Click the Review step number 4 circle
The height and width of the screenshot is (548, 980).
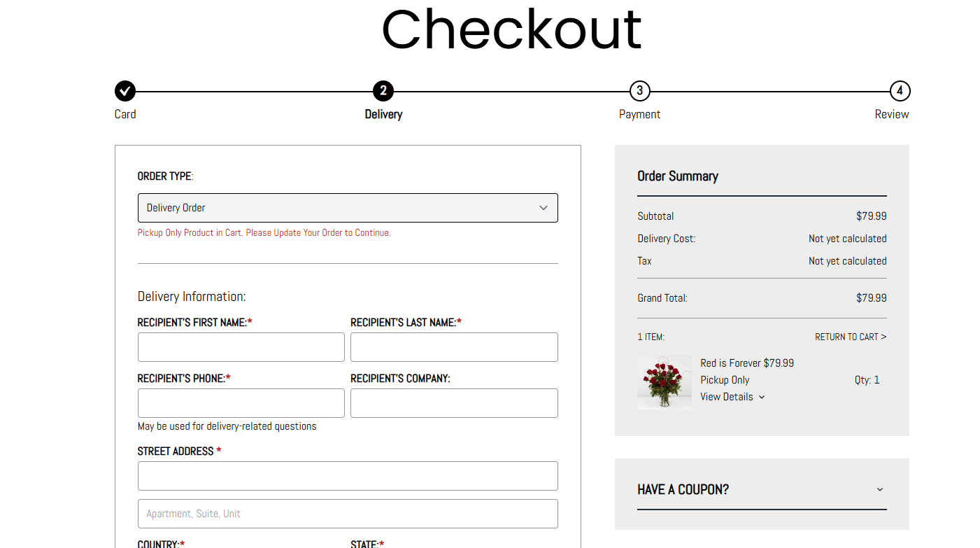pyautogui.click(x=900, y=91)
